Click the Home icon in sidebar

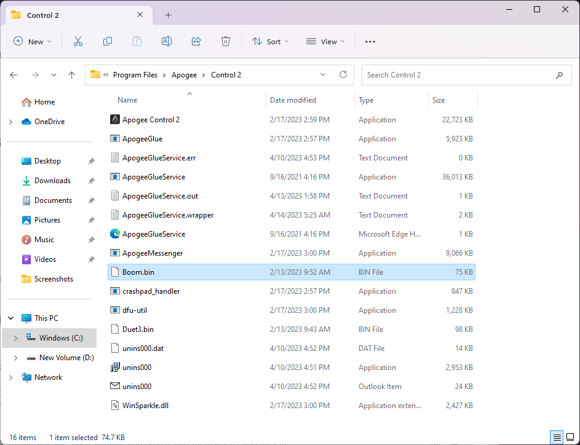[x=26, y=102]
